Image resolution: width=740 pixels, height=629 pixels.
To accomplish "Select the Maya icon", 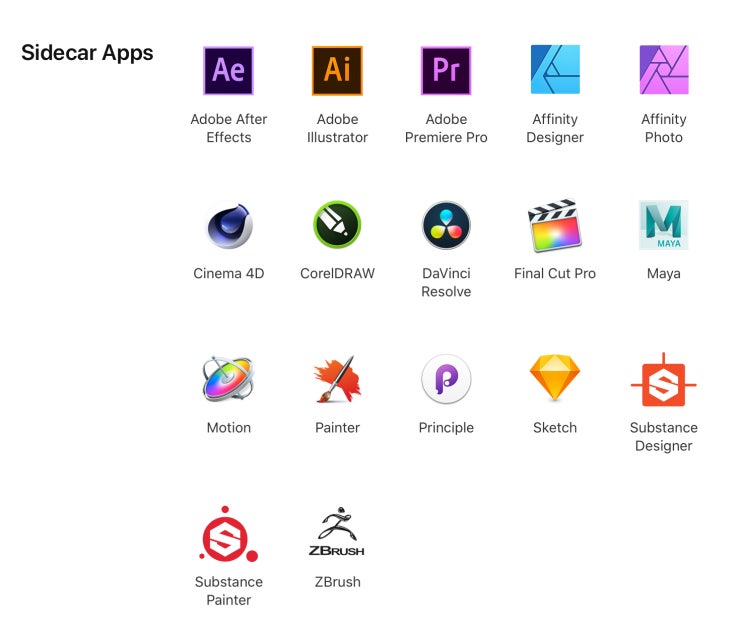I will [x=664, y=225].
